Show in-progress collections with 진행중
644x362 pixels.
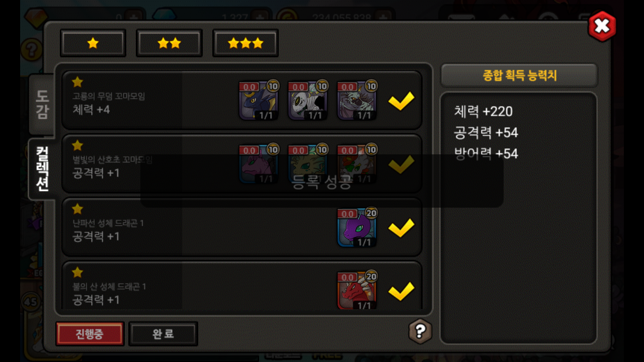90,334
